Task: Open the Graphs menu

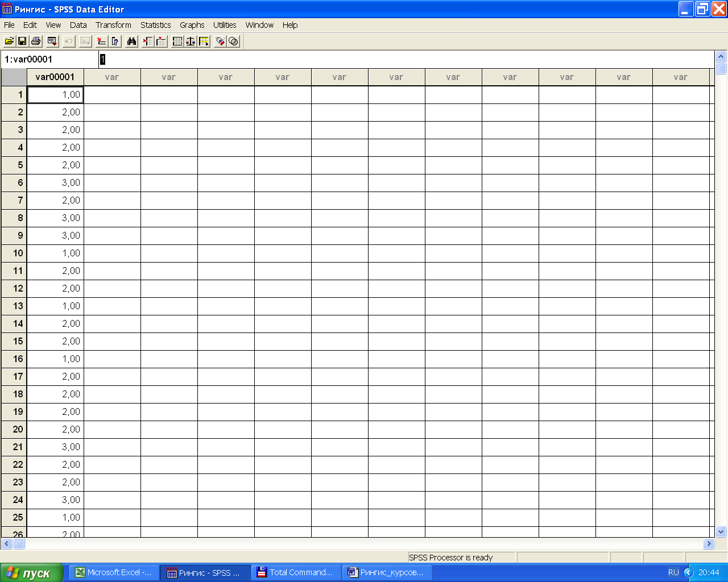Action: tap(192, 25)
